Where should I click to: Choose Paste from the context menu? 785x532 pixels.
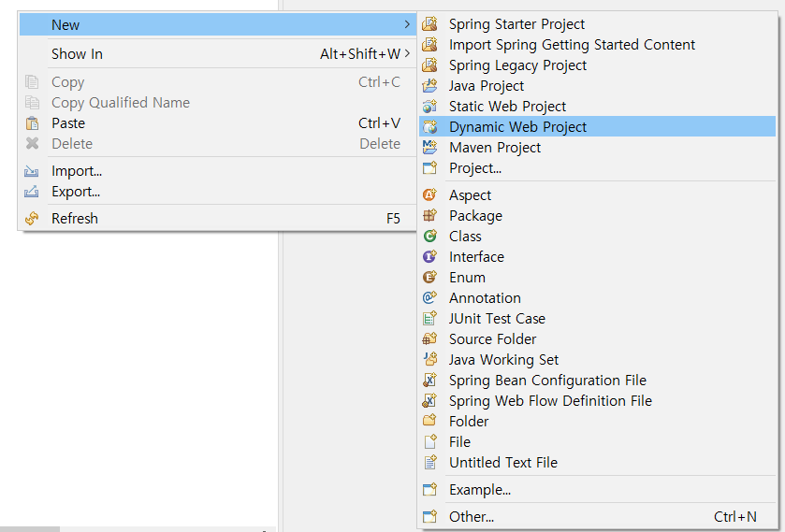pos(218,123)
